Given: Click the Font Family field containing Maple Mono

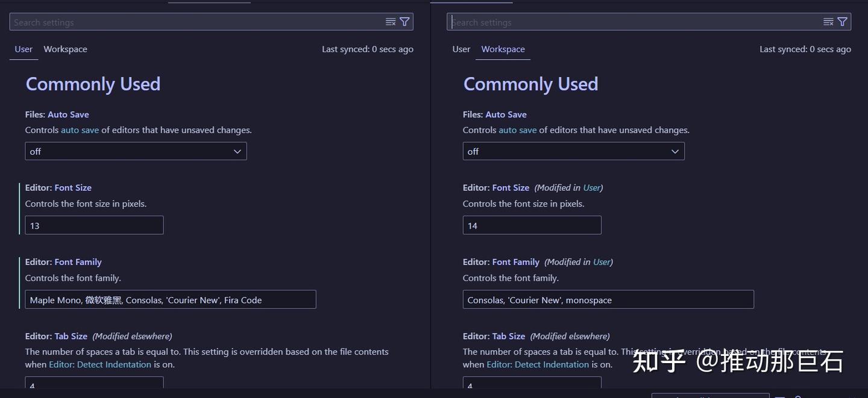Looking at the screenshot, I should [x=170, y=300].
